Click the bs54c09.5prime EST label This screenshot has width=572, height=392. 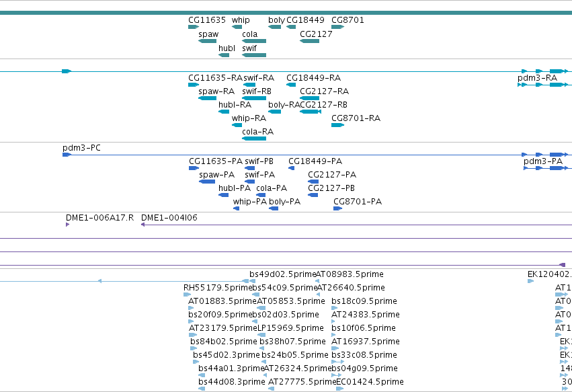coord(285,288)
